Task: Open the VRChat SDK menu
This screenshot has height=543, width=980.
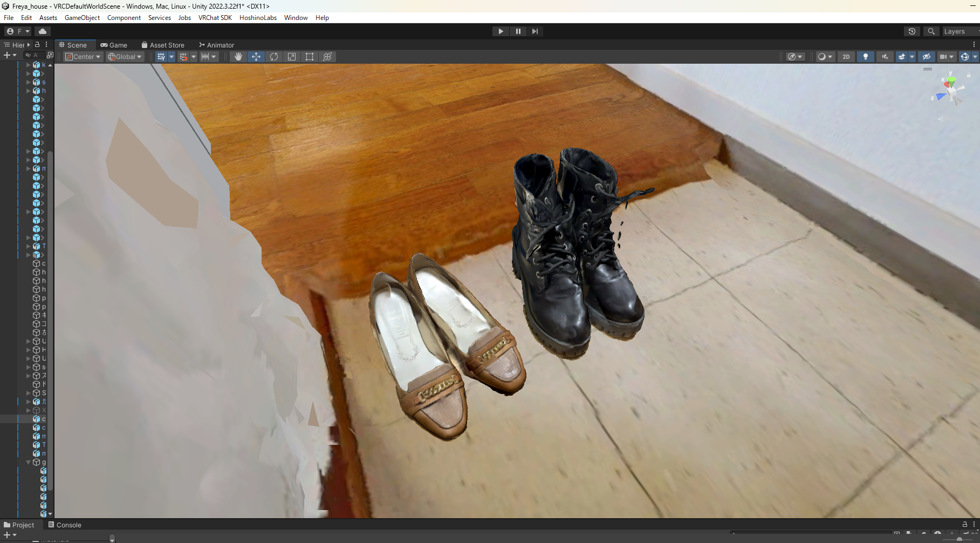Action: point(215,18)
